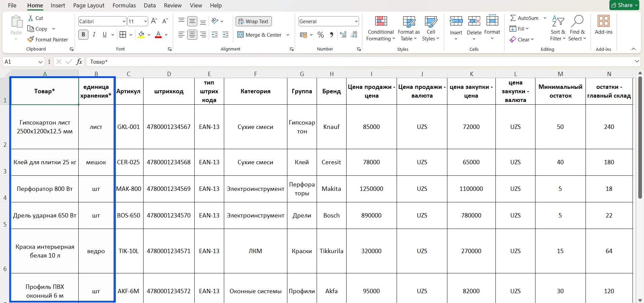Open the Borders tool

(x=123, y=35)
